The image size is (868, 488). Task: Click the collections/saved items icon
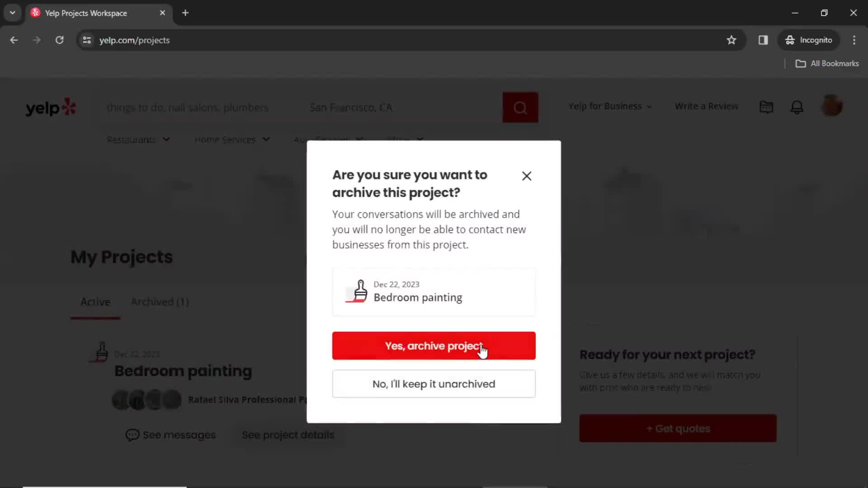[767, 106]
